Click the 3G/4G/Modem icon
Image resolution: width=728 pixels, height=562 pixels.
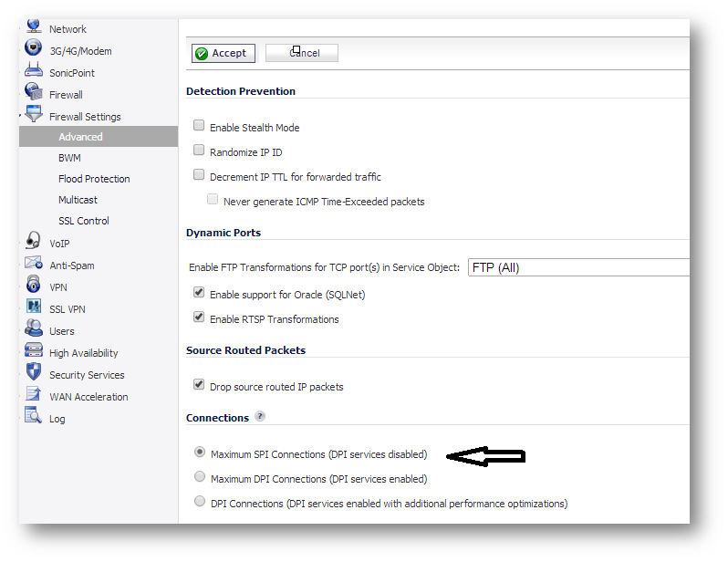(x=34, y=47)
